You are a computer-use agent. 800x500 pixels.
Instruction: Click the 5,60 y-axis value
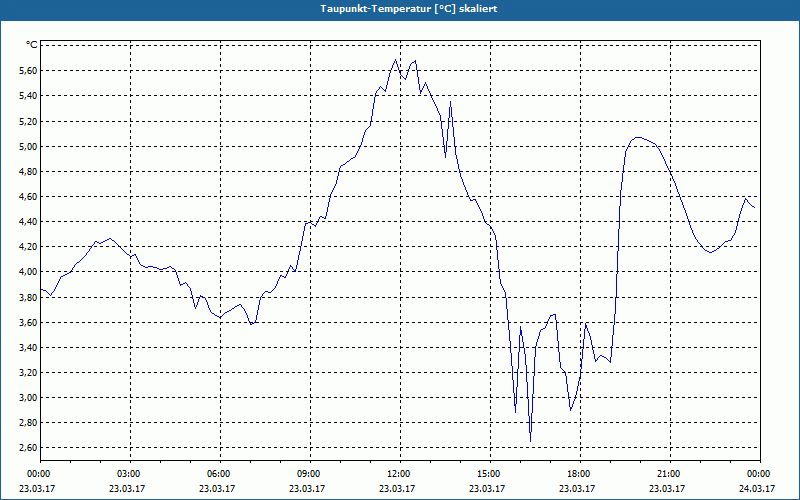click(28, 70)
